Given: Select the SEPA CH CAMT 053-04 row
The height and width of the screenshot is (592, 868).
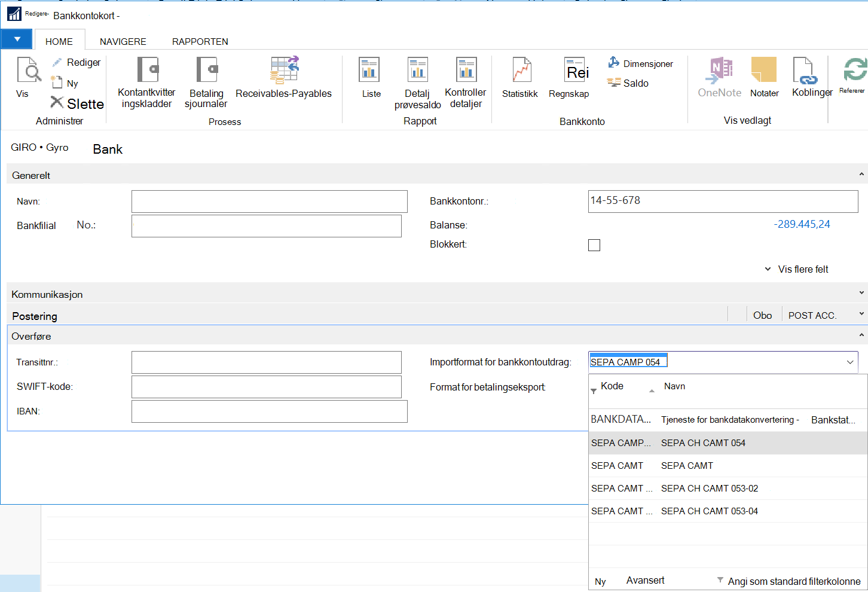Looking at the screenshot, I should (728, 511).
